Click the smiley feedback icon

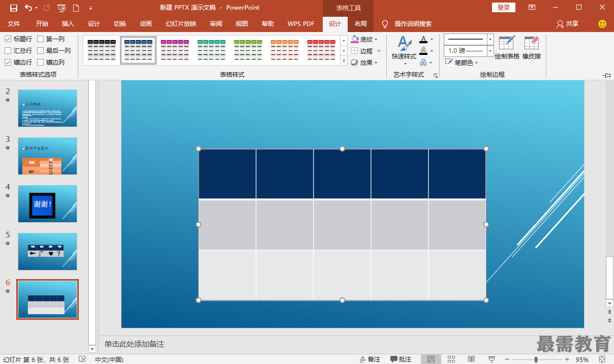pos(602,24)
